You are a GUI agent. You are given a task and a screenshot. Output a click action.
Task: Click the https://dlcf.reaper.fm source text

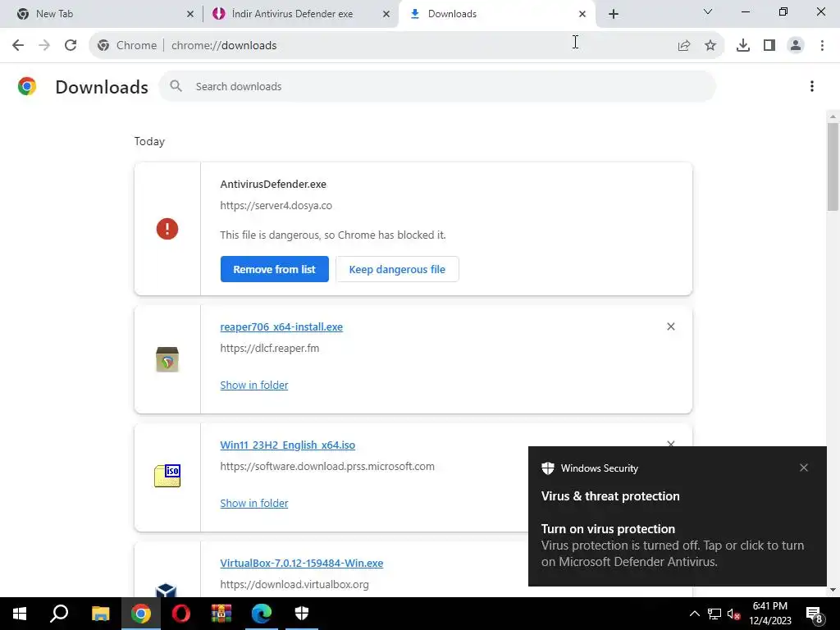coord(269,348)
